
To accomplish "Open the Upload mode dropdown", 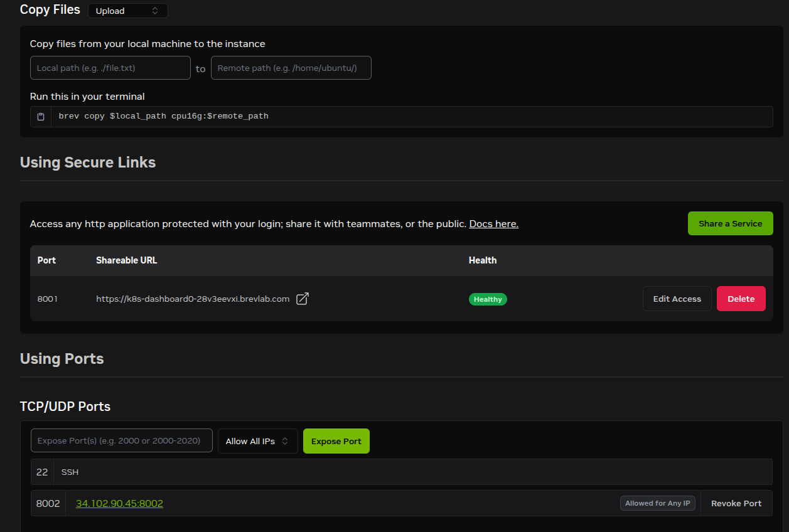I will point(128,11).
